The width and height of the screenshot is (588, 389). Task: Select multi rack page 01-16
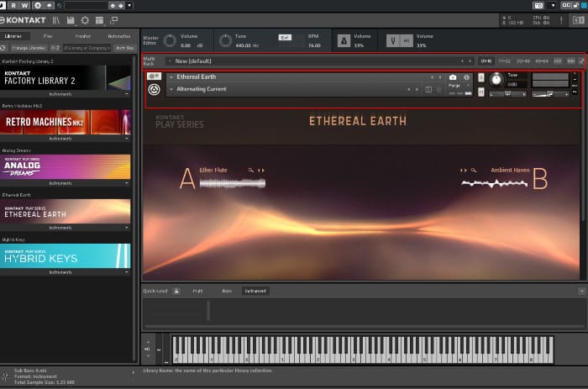486,61
